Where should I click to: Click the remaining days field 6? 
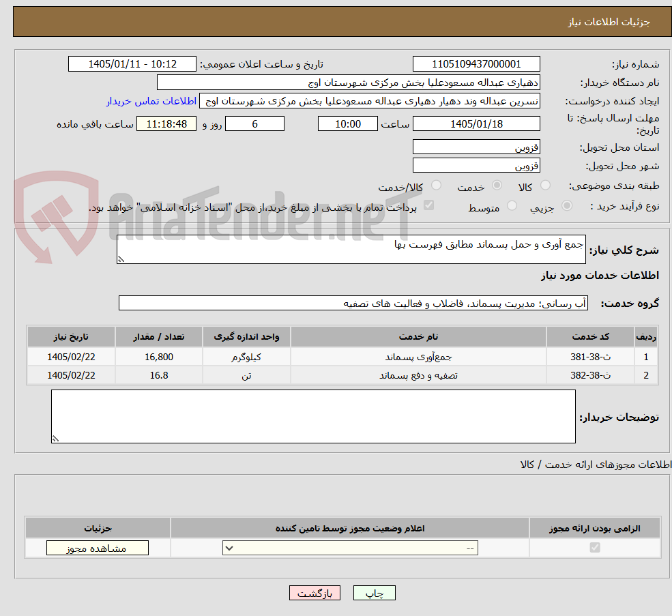(254, 124)
